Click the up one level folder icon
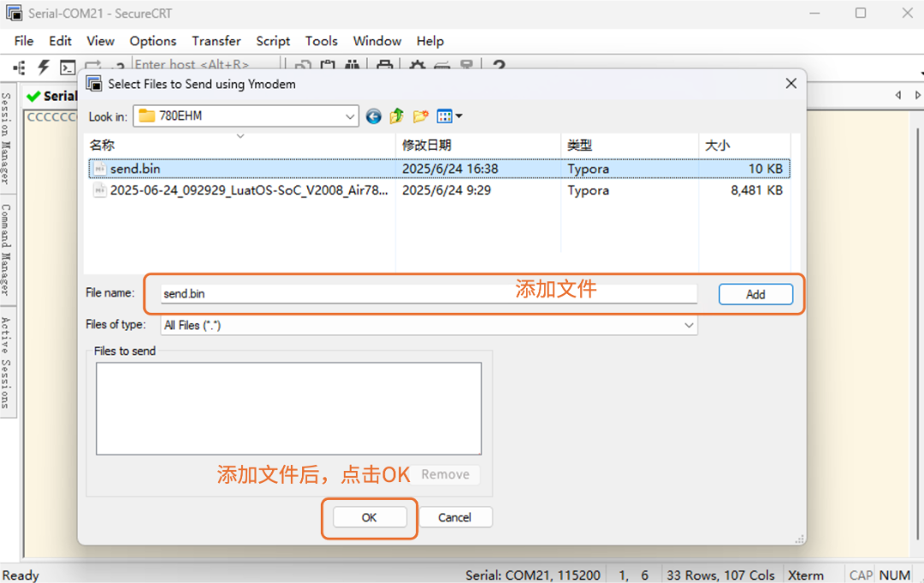Image resolution: width=924 pixels, height=583 pixels. (x=396, y=115)
